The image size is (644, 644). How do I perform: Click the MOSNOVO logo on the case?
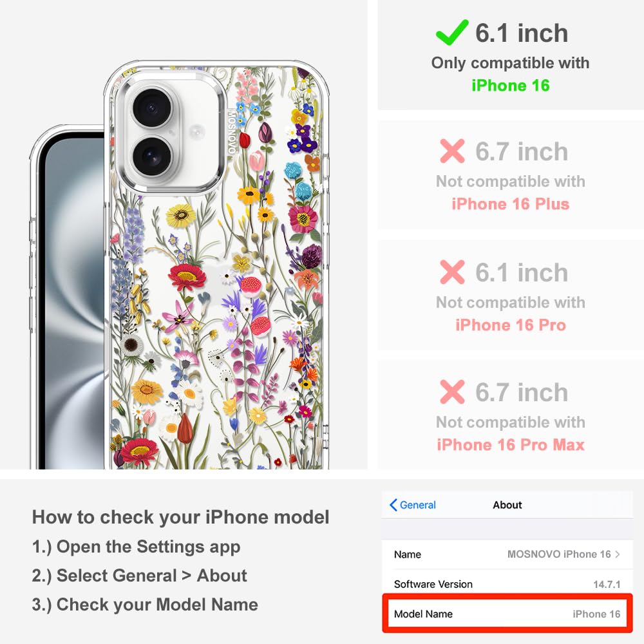click(232, 131)
